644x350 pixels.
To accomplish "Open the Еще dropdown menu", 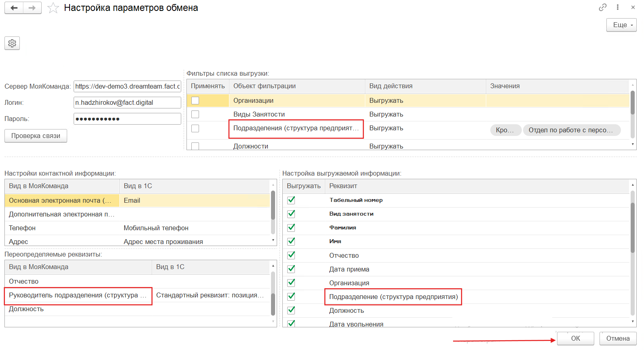I will pyautogui.click(x=621, y=25).
